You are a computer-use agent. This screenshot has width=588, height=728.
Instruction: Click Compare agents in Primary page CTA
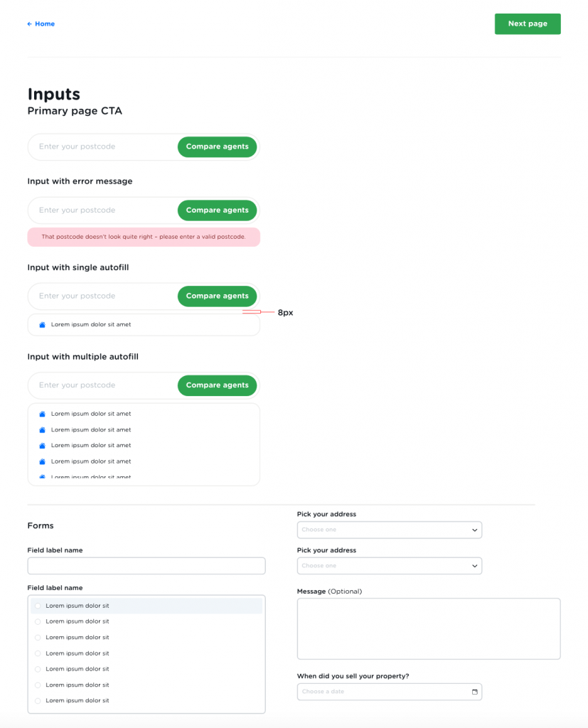[x=217, y=146]
